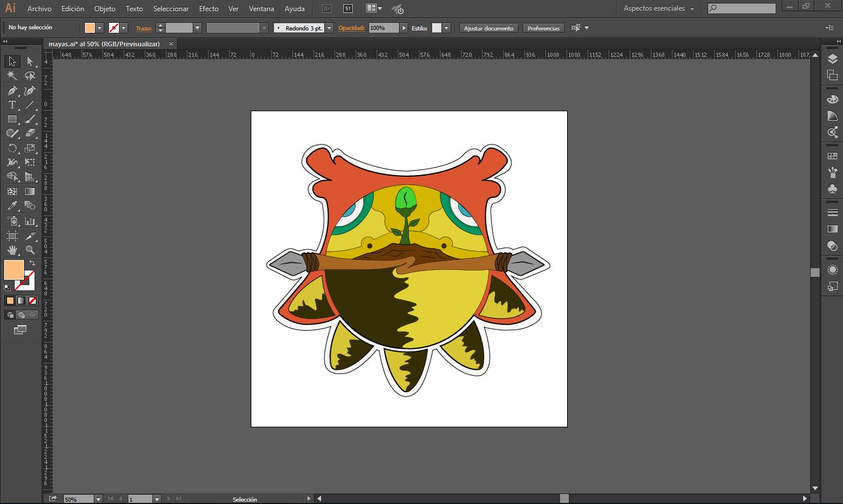
Task: Select the Scale tool
Action: pyautogui.click(x=30, y=148)
